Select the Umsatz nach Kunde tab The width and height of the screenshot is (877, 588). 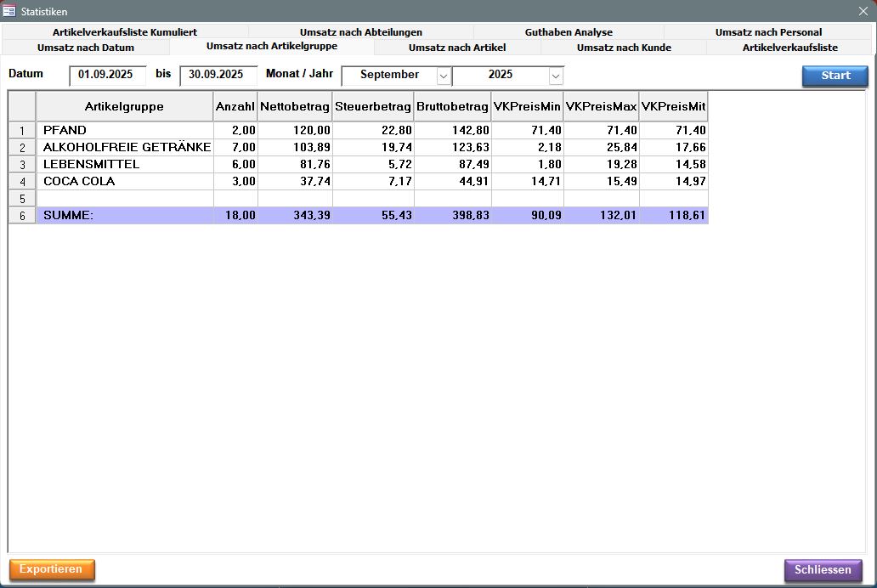pyautogui.click(x=623, y=48)
